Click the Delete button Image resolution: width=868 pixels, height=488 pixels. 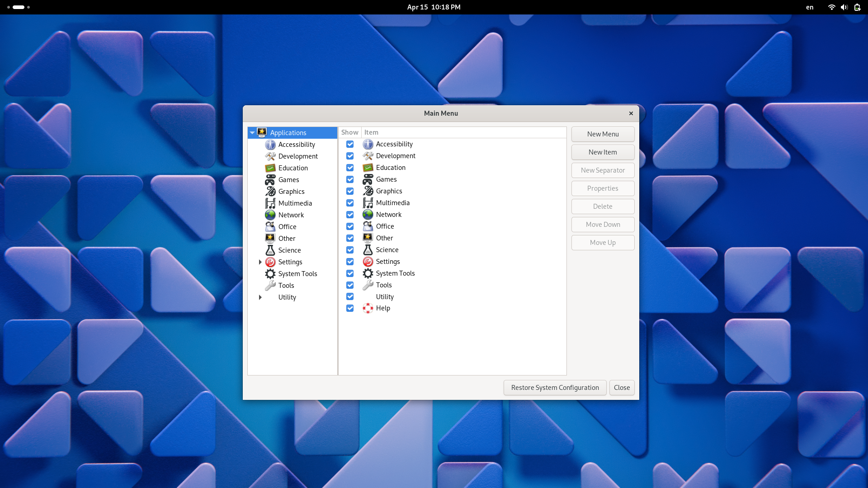[x=603, y=206]
